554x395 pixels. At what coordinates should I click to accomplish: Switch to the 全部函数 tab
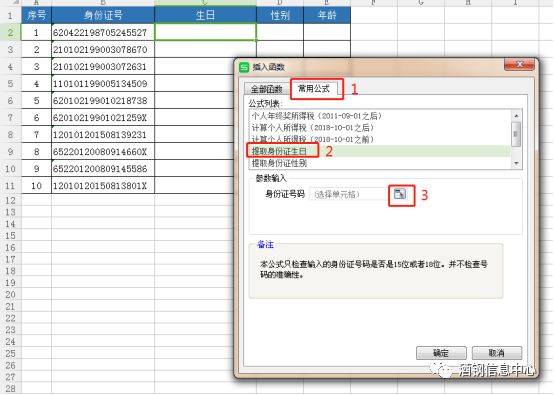[x=266, y=89]
